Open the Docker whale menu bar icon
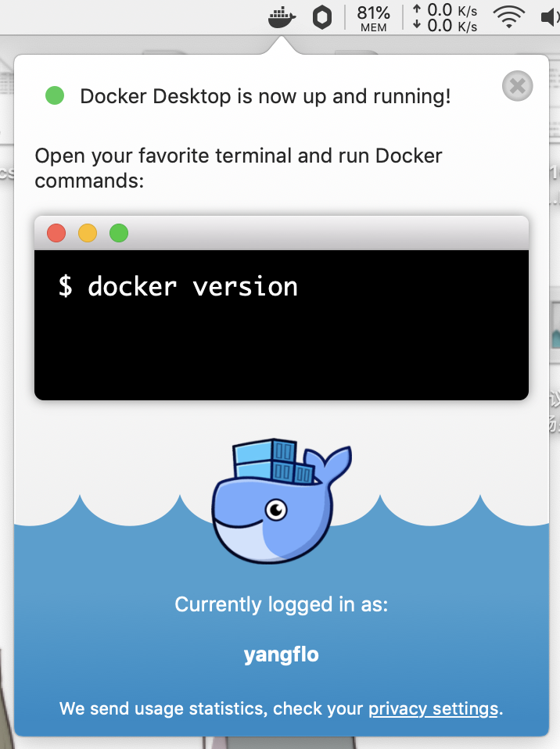 click(x=282, y=18)
